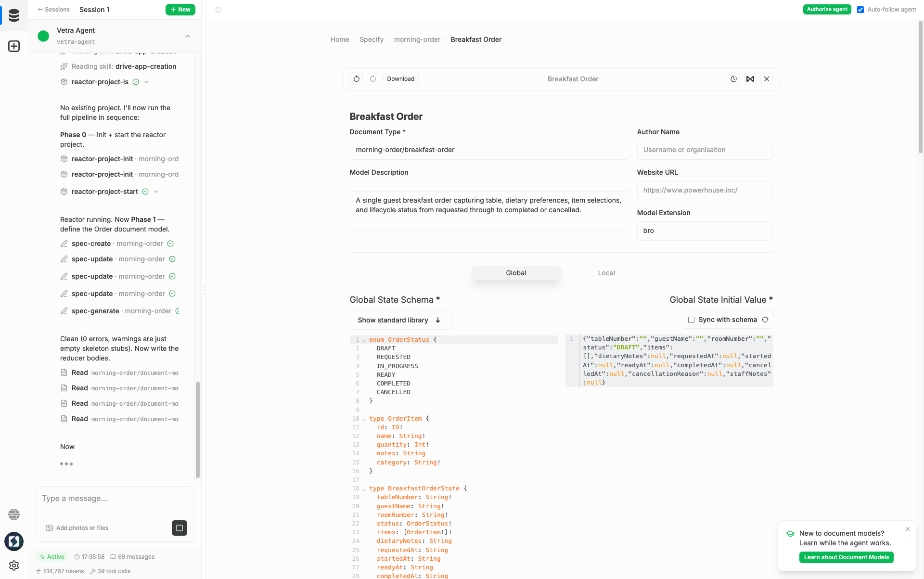924x579 pixels.
Task: Fold the type BreakfastOrderState code block
Action: click(x=363, y=489)
